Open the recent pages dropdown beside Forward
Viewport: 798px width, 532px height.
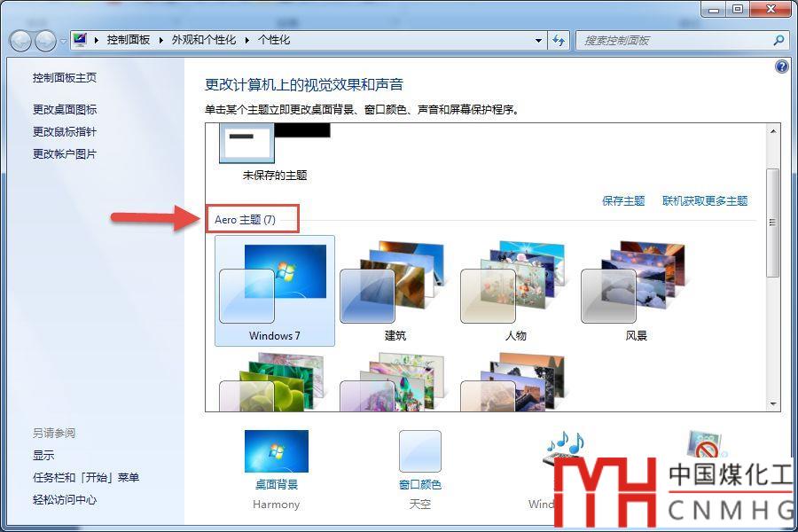pos(63,41)
